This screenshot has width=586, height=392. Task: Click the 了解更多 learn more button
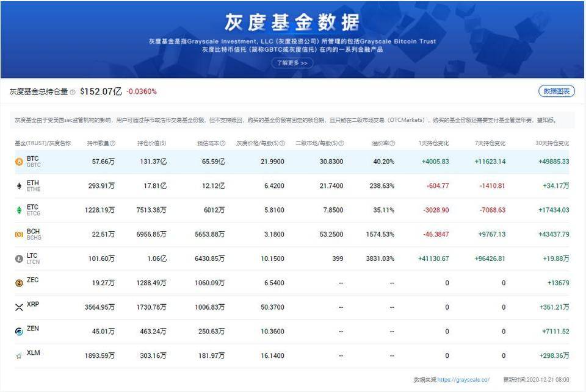click(292, 63)
